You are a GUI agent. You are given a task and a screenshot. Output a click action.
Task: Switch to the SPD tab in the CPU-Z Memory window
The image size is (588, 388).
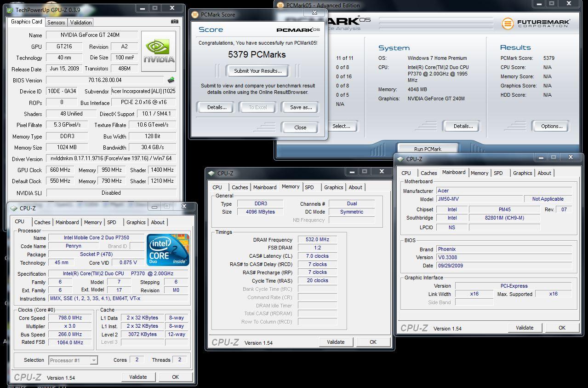309,187
